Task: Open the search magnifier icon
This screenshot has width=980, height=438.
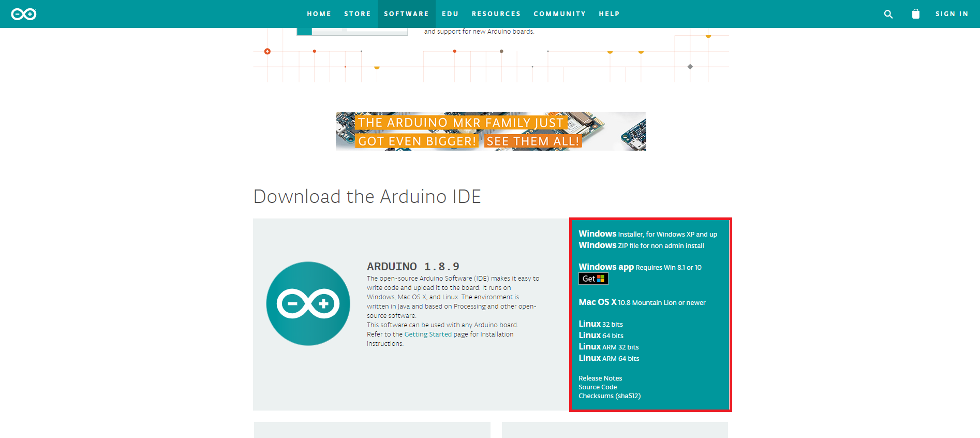Action: 888,14
